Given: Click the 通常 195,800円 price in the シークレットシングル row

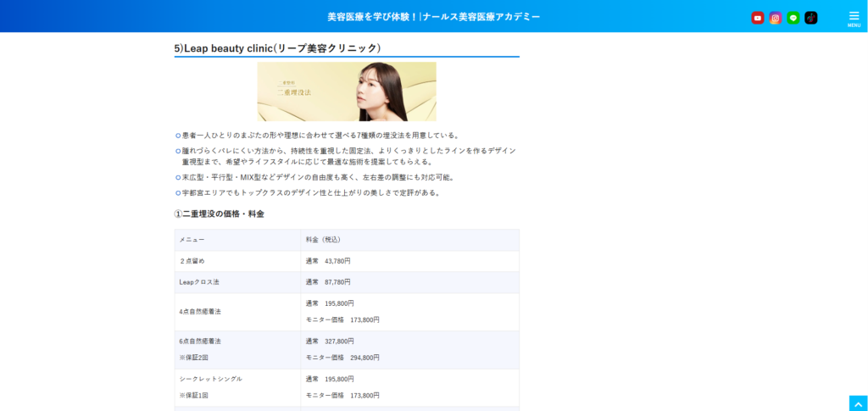Looking at the screenshot, I should point(330,380).
